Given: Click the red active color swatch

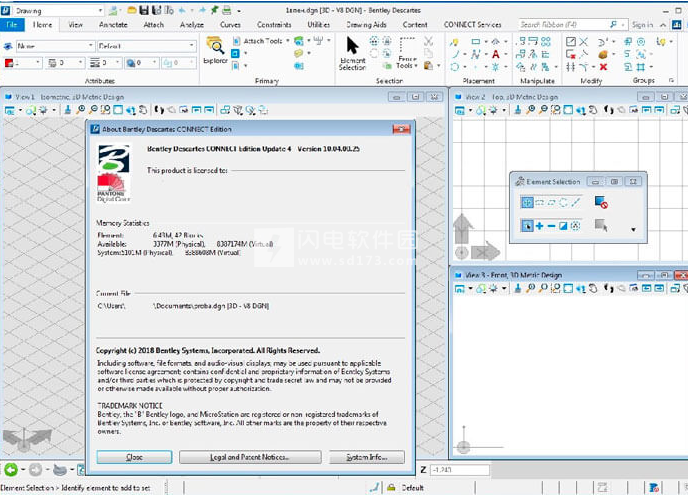Looking at the screenshot, I should click(x=9, y=63).
